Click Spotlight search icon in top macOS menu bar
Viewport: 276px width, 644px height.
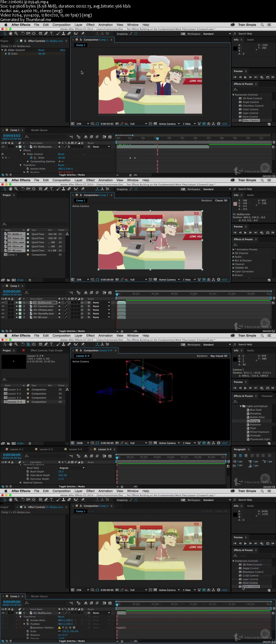click(x=262, y=25)
